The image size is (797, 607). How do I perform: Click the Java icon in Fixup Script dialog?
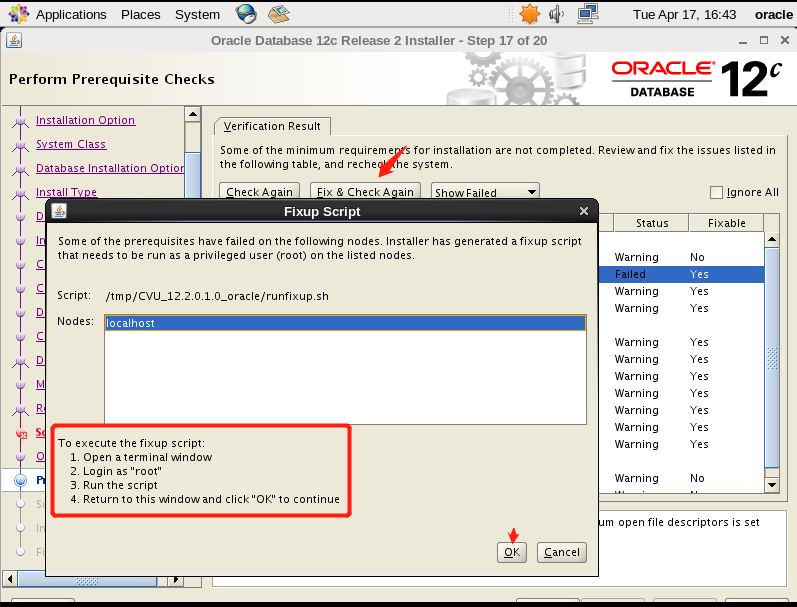pos(59,211)
